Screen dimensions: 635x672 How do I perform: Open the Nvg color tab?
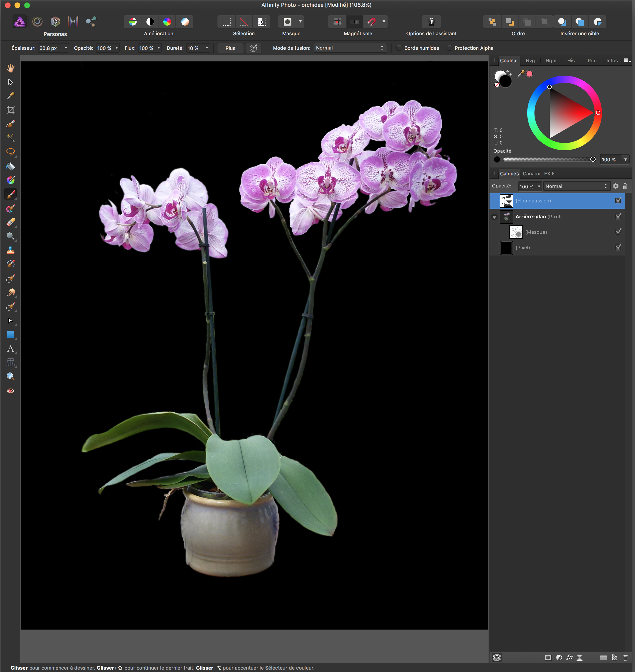pos(530,61)
